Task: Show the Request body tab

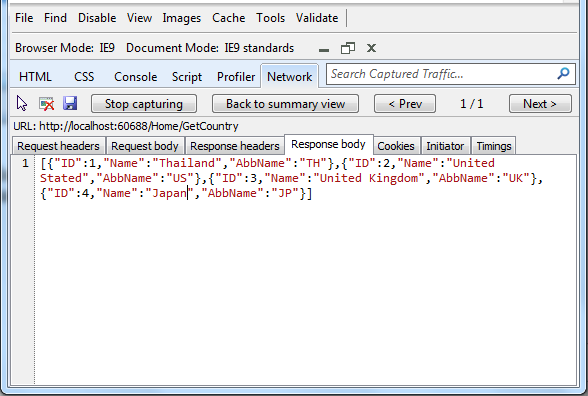Action: pyautogui.click(x=145, y=146)
